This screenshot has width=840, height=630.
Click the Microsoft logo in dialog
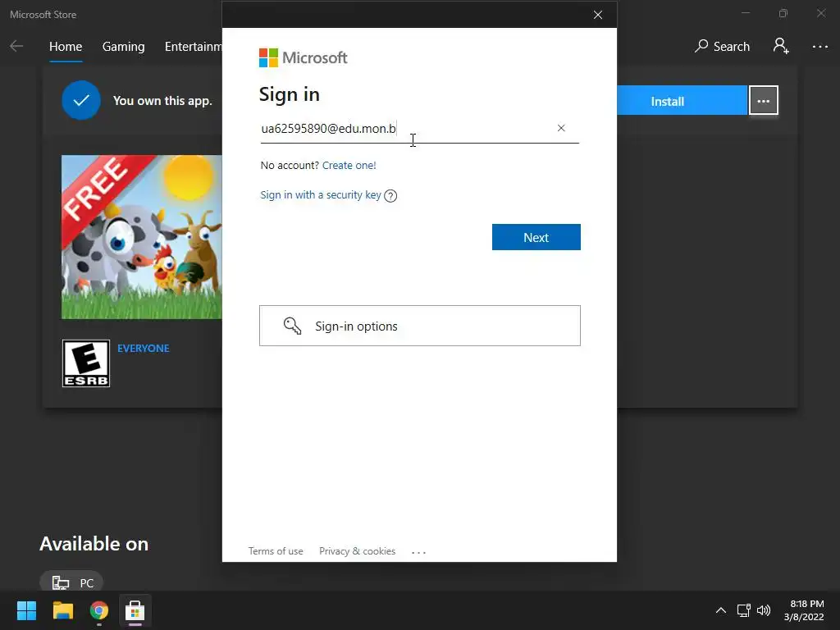point(304,58)
